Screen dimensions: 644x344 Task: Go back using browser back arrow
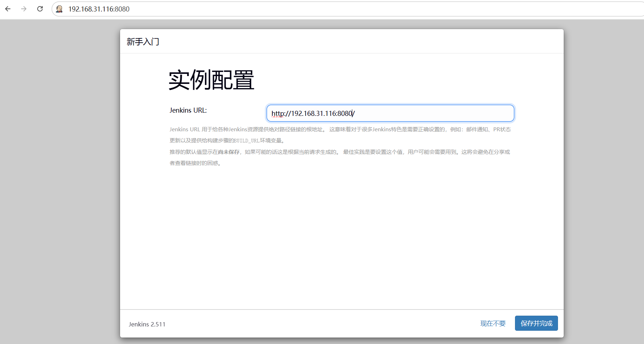[8, 9]
